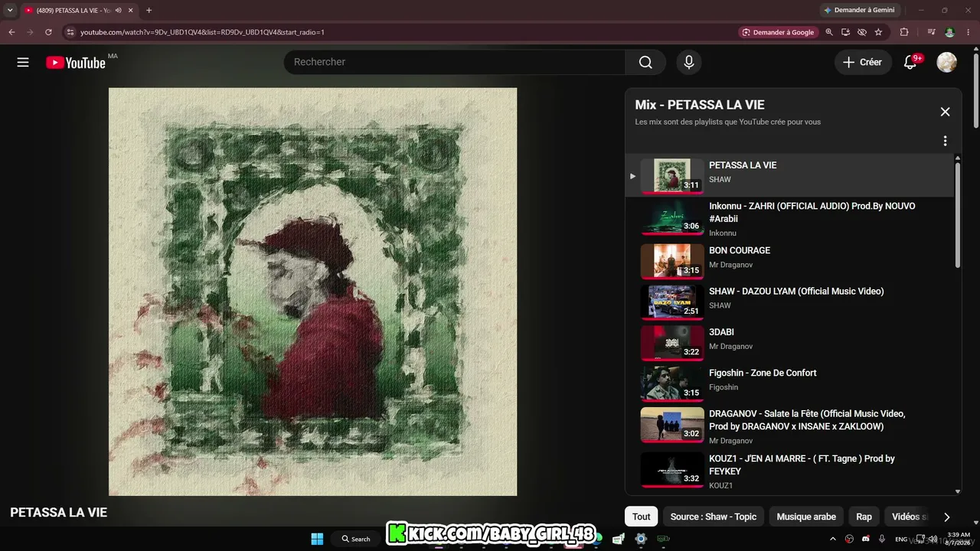The height and width of the screenshot is (551, 980).
Task: Open the Chrome profile avatar
Action: [x=949, y=32]
